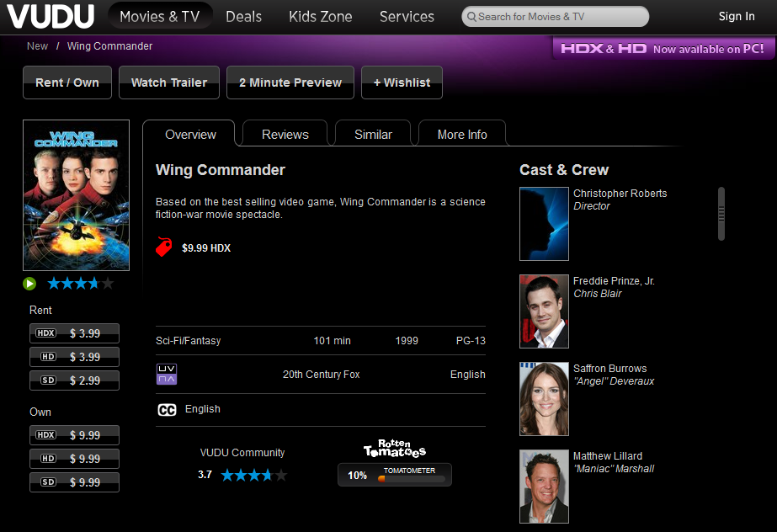This screenshot has height=532, width=777.
Task: Click the Cast & Crew scrollbar handle
Action: (721, 214)
